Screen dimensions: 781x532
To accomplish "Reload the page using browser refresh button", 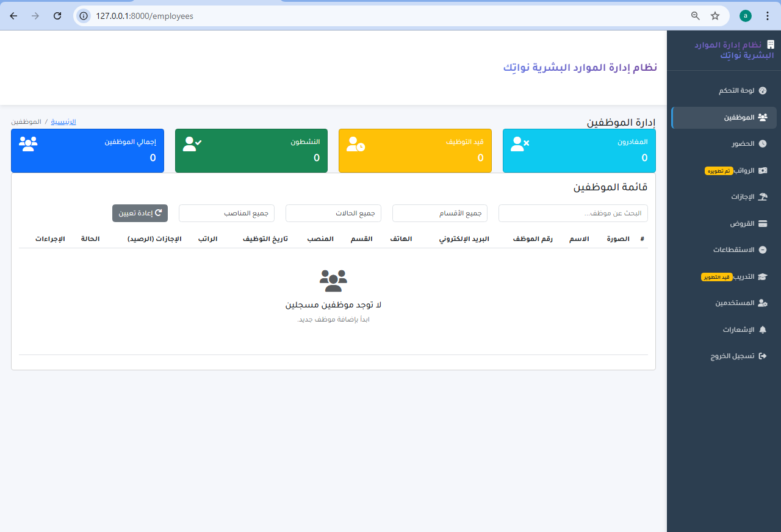I will (x=57, y=16).
